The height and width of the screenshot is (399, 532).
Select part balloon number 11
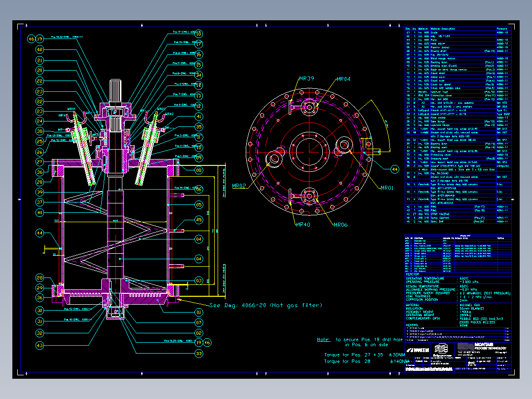[199, 137]
